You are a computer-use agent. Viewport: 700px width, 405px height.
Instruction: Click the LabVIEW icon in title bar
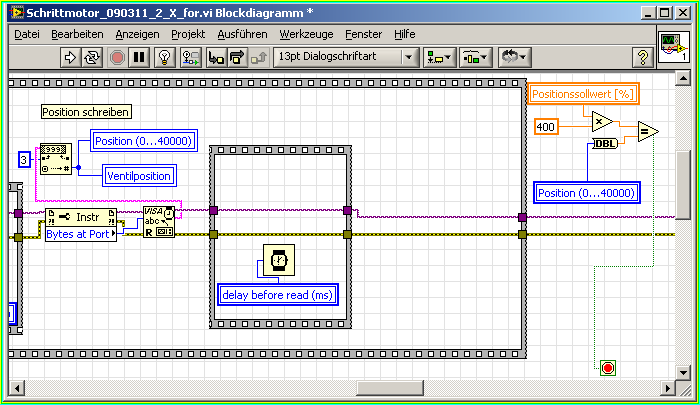tap(17, 13)
